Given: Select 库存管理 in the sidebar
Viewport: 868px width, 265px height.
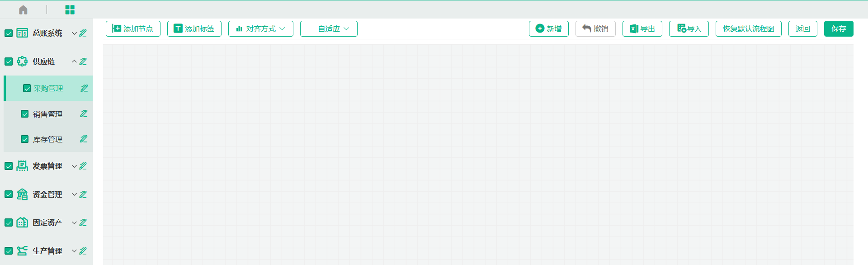Looking at the screenshot, I should coord(48,139).
